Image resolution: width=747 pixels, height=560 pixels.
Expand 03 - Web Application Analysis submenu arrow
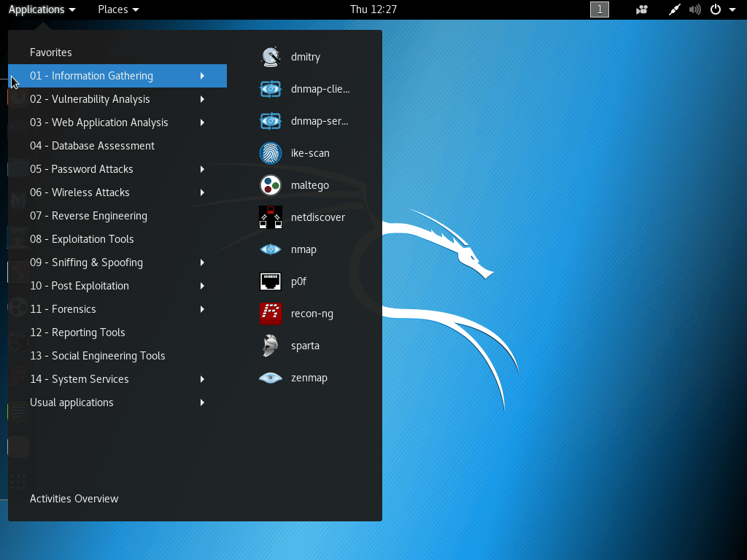pyautogui.click(x=203, y=122)
